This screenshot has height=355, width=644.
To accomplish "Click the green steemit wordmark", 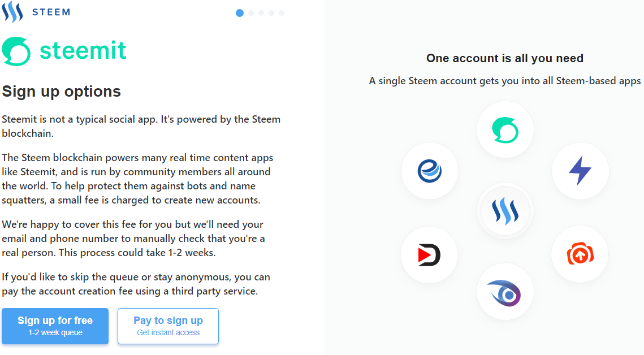I will [x=83, y=51].
